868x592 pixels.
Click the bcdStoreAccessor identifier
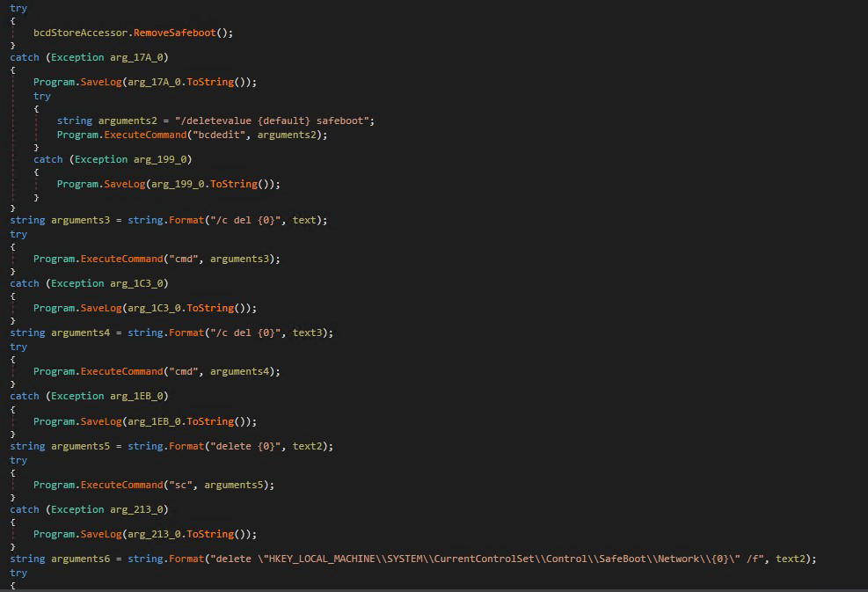81,33
